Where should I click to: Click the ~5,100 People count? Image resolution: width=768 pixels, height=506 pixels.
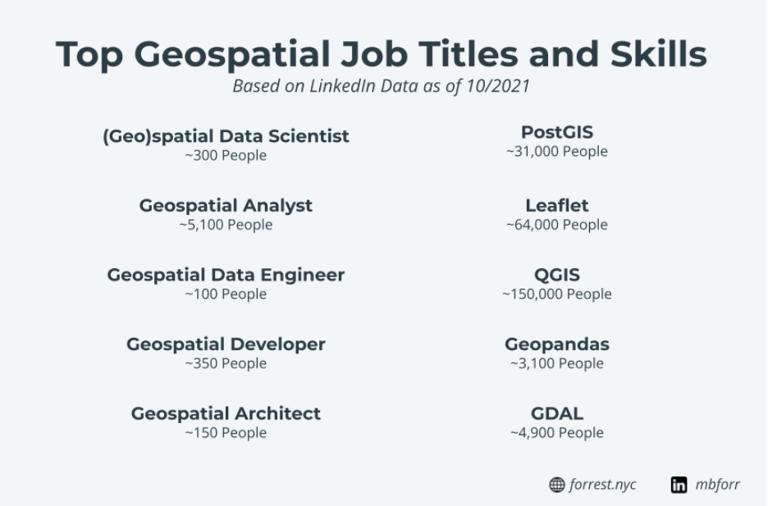coord(226,225)
